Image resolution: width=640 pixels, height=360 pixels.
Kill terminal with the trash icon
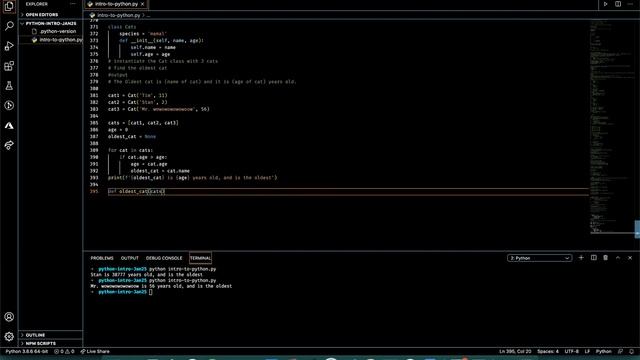606,258
